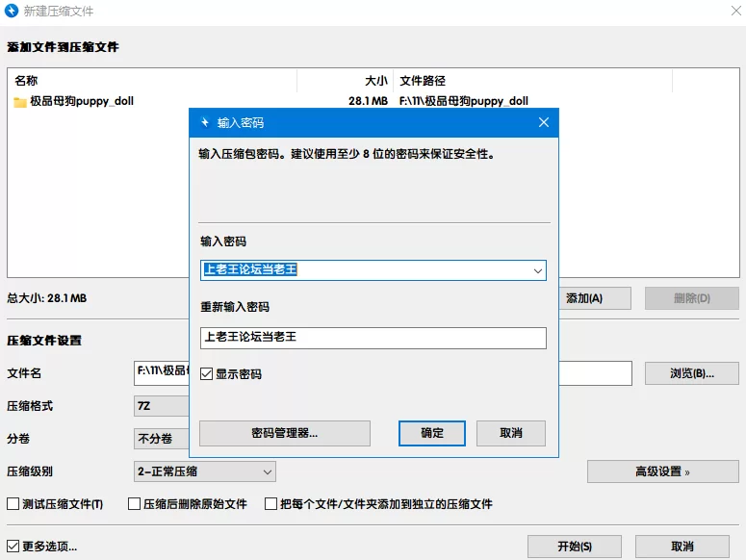Enable 测试压缩文件(T) checkbox

point(13,504)
